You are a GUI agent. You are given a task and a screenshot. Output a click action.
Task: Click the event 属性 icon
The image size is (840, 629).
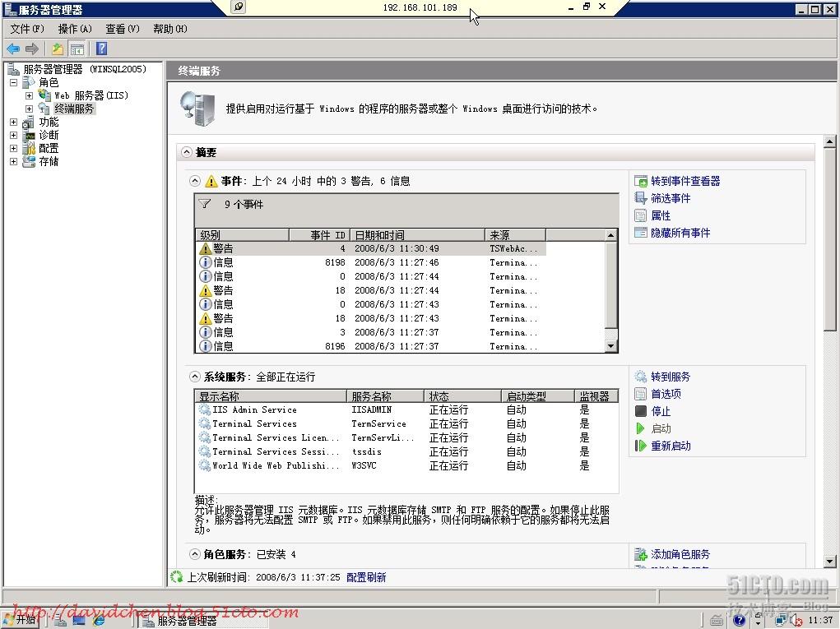tap(641, 215)
